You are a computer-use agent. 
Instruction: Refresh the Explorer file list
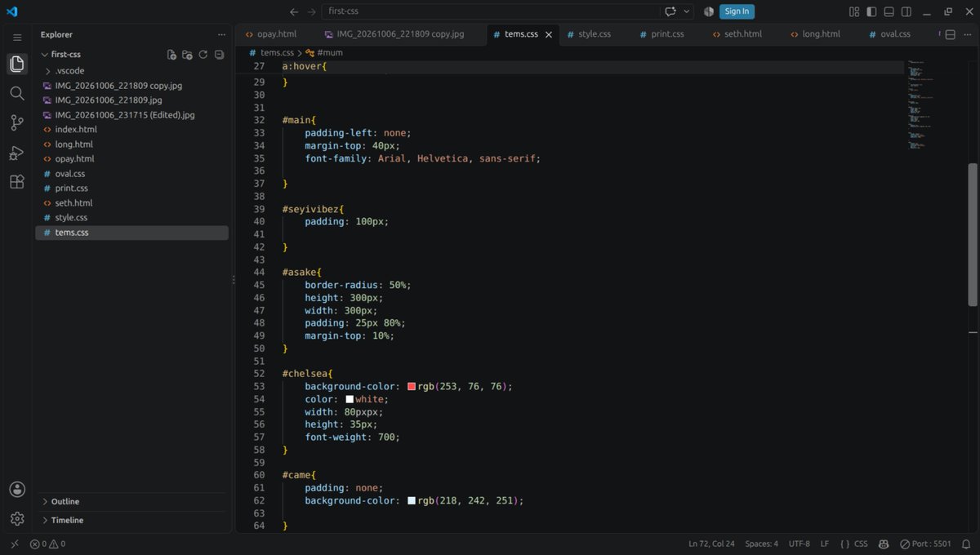tap(203, 55)
